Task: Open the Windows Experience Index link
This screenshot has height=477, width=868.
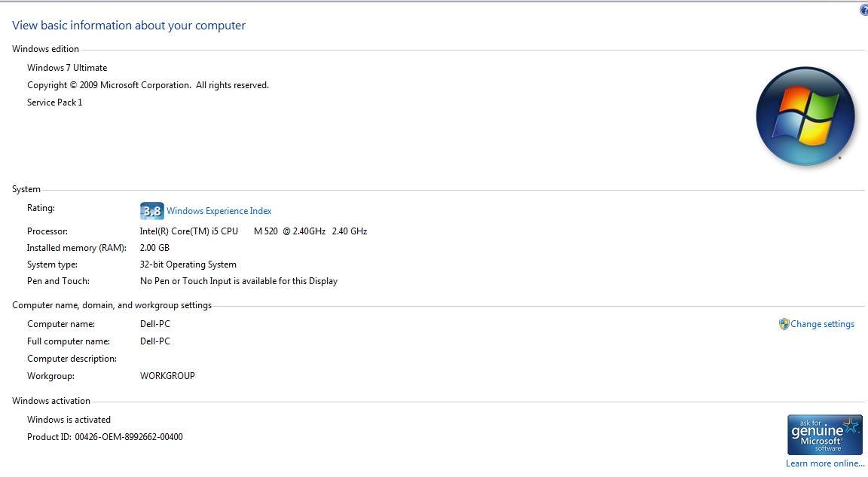Action: tap(219, 211)
